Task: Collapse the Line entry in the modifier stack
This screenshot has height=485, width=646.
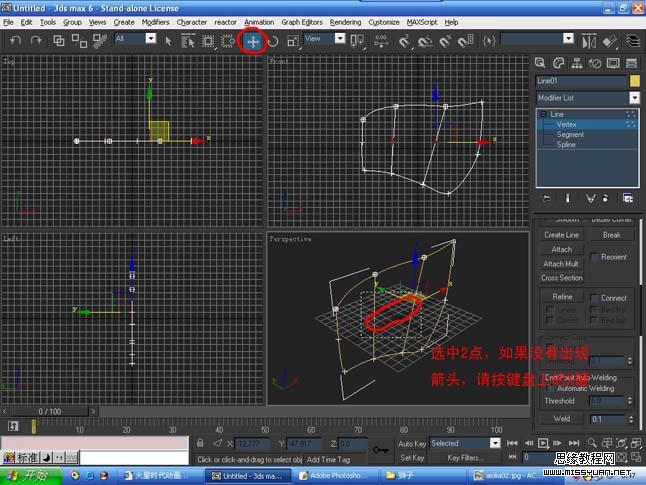Action: click(x=543, y=114)
